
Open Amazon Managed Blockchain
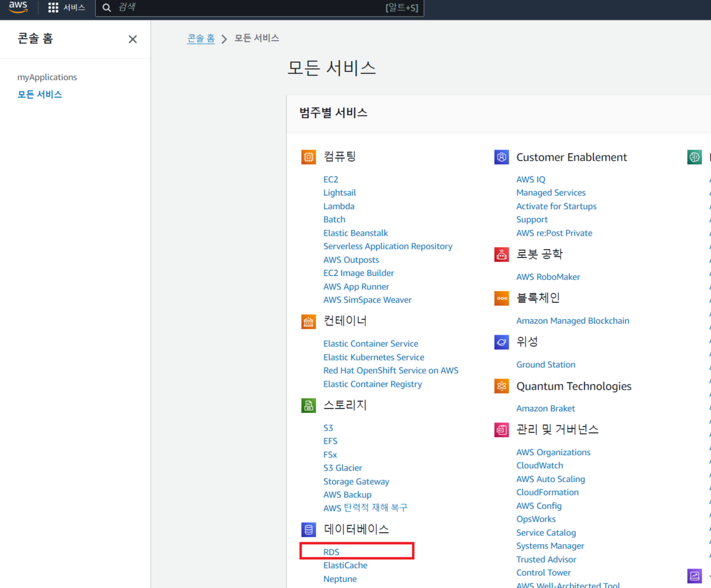pos(573,321)
